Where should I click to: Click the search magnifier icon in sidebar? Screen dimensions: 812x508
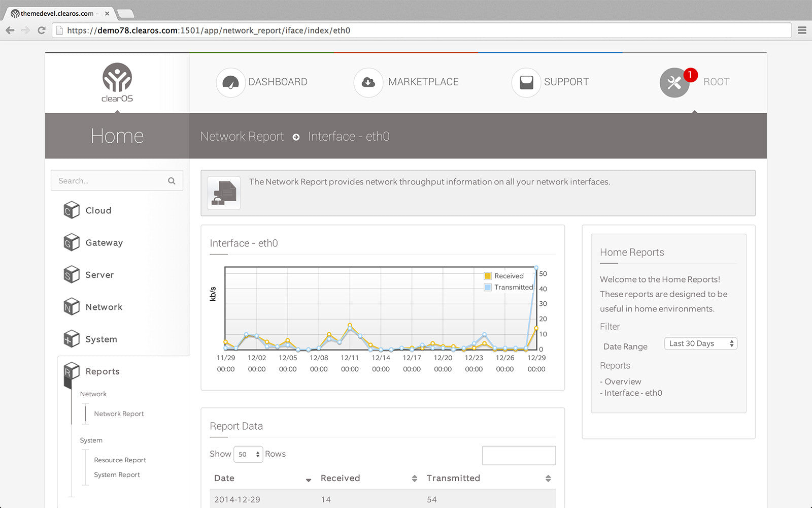(x=172, y=181)
